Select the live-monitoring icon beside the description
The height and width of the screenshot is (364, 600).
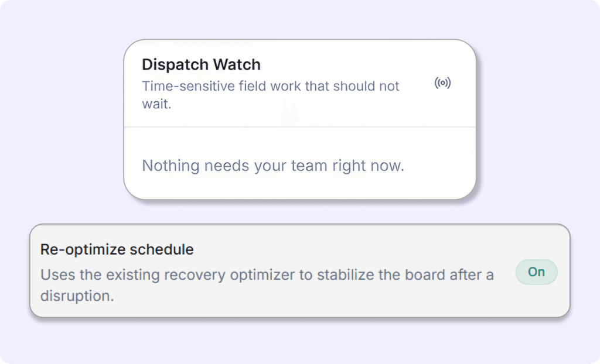443,83
